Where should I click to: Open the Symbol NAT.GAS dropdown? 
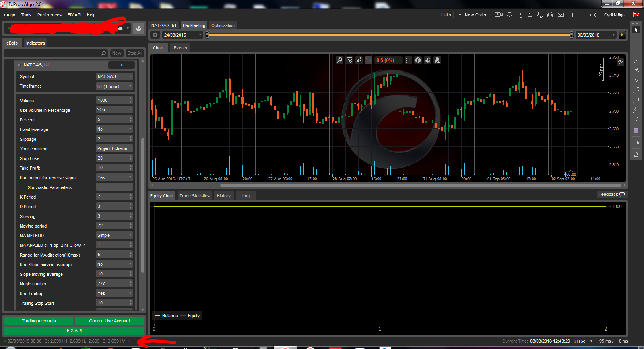click(114, 76)
